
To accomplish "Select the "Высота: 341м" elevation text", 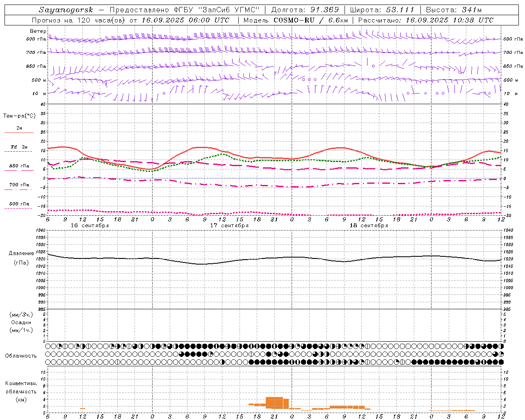I will [454, 10].
